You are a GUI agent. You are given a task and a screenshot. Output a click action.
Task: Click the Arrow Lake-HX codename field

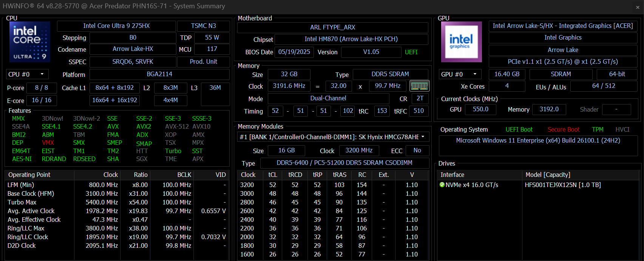tap(133, 49)
